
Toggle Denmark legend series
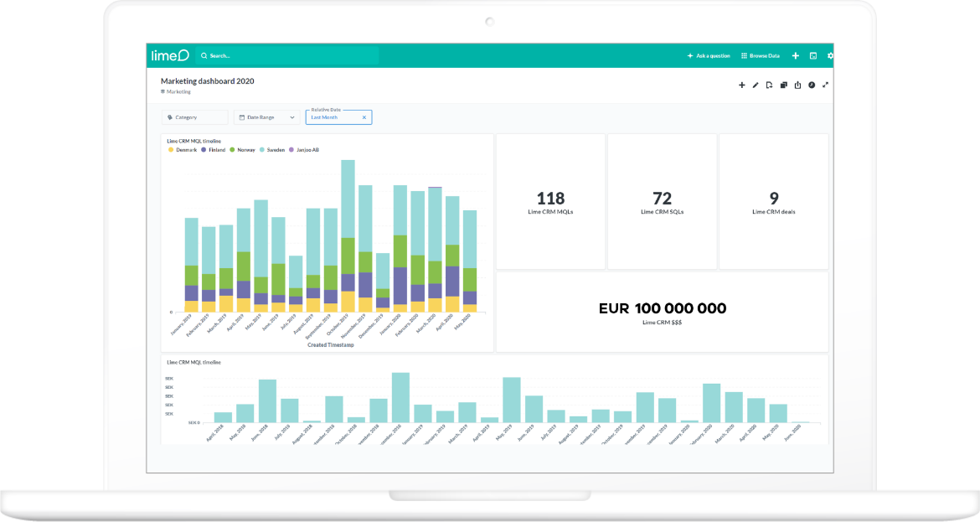pyautogui.click(x=183, y=150)
